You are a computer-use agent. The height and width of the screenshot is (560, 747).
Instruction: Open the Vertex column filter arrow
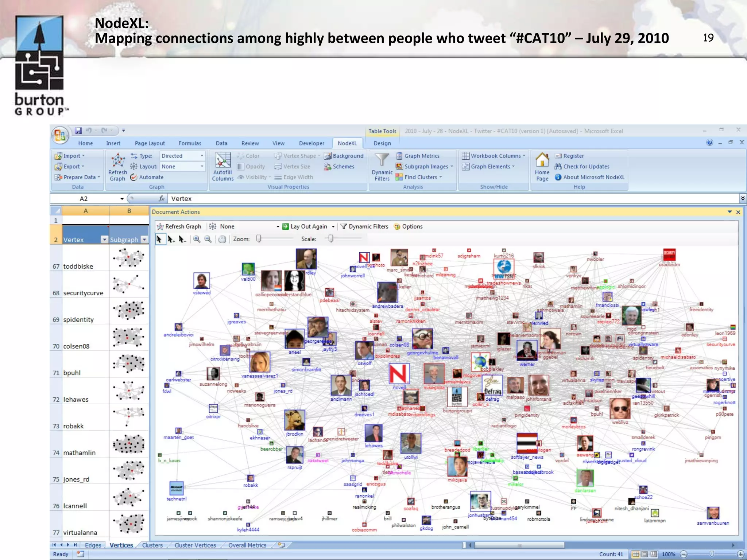[104, 240]
